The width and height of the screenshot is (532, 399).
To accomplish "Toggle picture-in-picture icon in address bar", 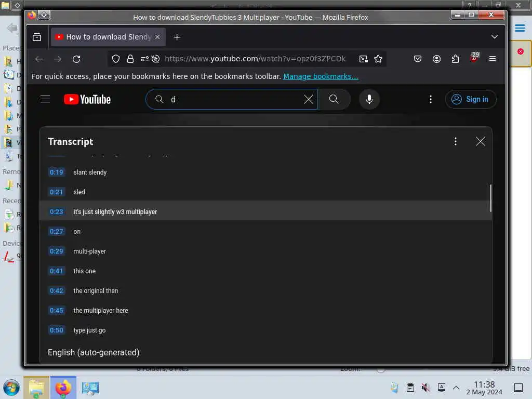I will coord(363,59).
